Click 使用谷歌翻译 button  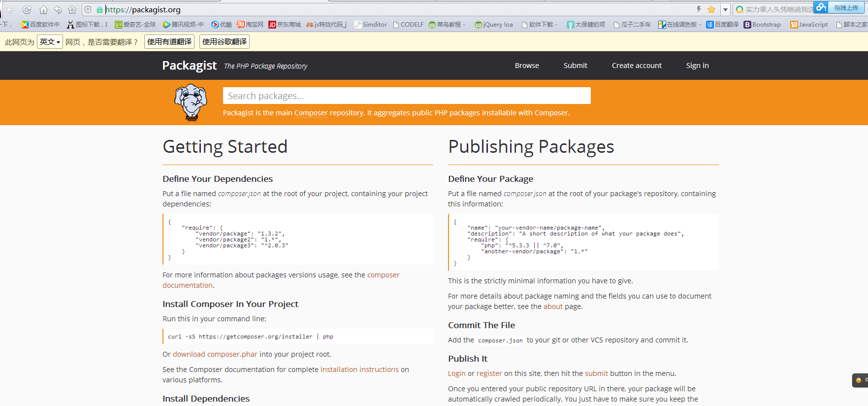coord(225,42)
